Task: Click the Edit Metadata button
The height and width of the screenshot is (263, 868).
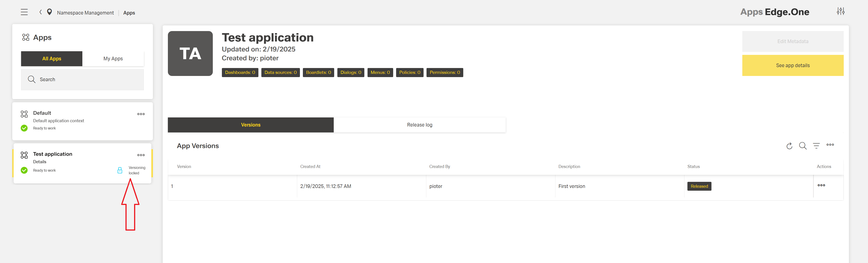Action: [x=792, y=41]
